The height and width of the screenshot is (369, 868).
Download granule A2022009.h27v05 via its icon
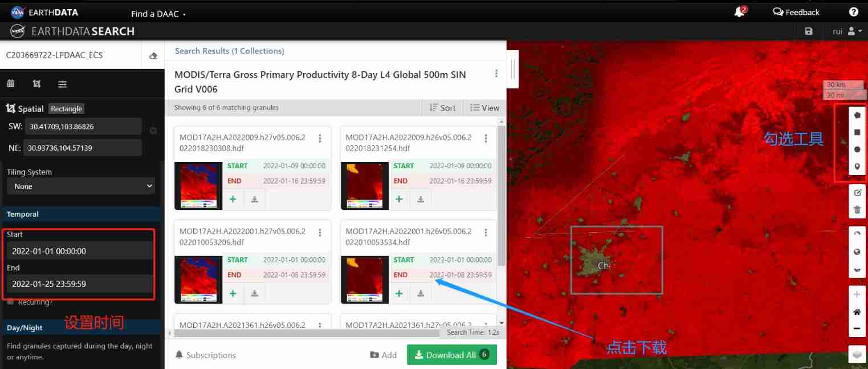click(x=255, y=199)
